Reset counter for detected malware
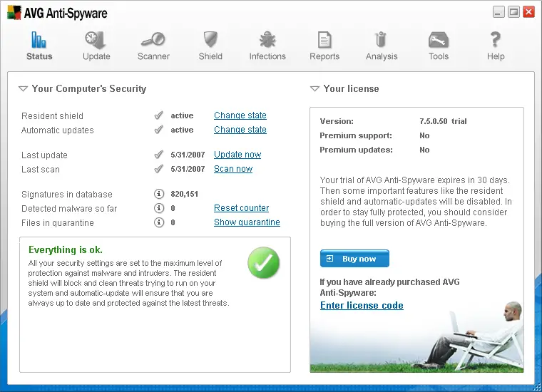This screenshot has height=392, width=542. (241, 208)
